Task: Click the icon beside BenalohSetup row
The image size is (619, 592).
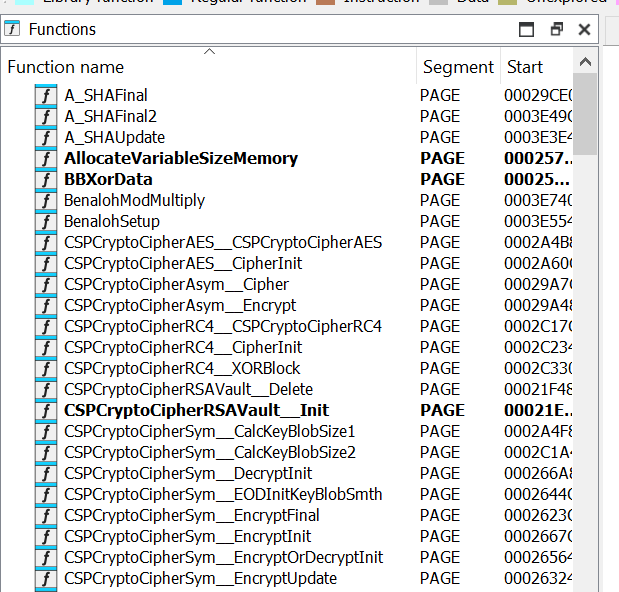Action: 46,222
